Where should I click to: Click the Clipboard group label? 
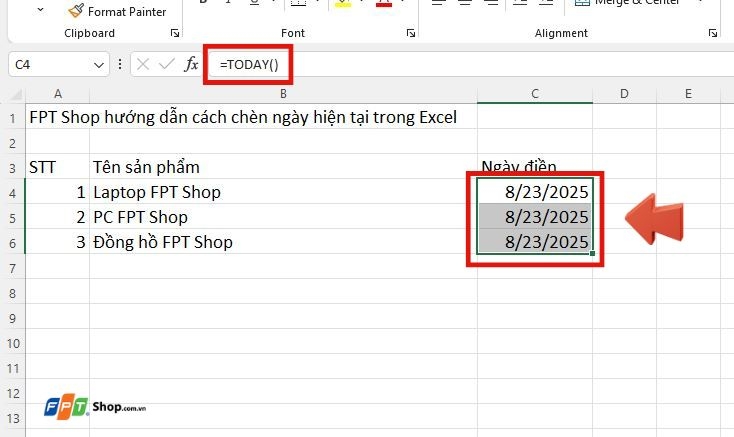coord(89,33)
